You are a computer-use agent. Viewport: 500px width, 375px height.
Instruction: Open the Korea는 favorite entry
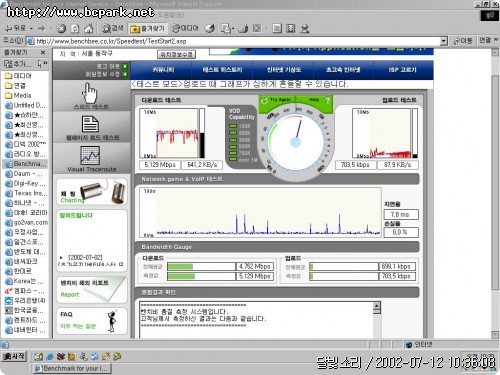(25, 281)
